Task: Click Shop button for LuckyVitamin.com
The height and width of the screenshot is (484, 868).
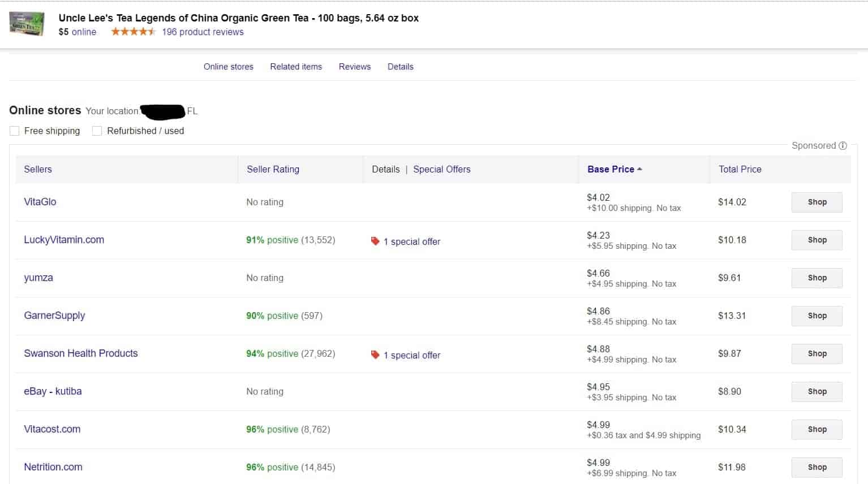Action: tap(817, 240)
